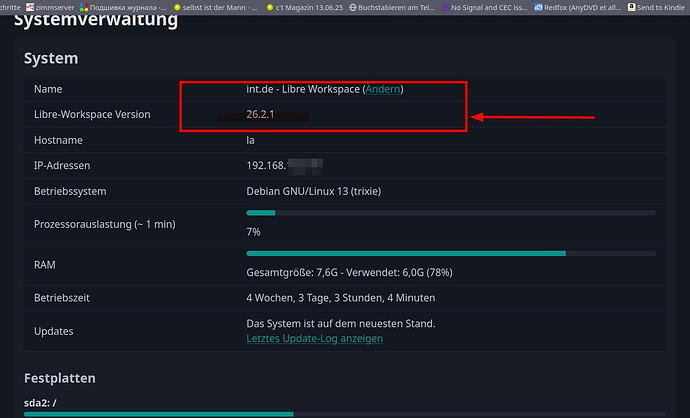Select the text int.de - Libre Workspace

[x=303, y=89]
